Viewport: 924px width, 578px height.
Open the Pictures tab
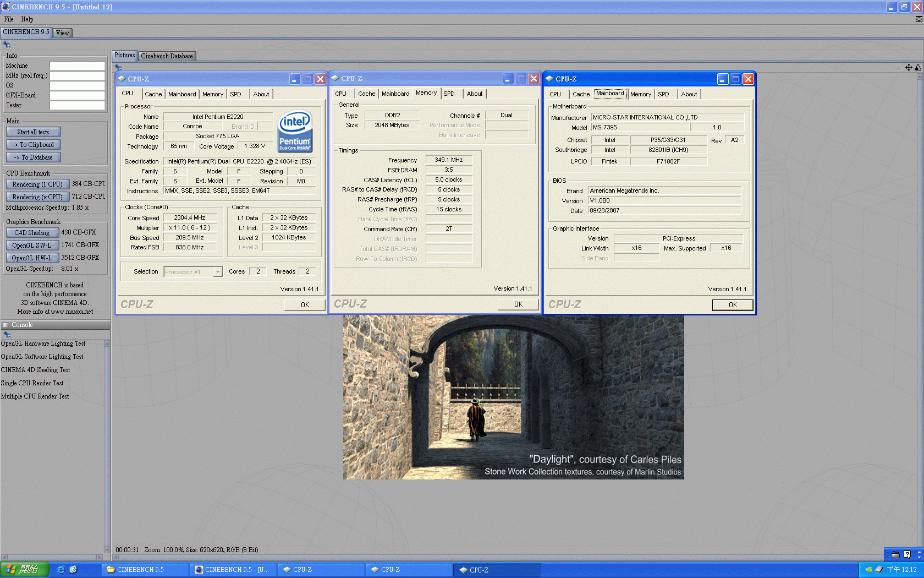click(125, 56)
